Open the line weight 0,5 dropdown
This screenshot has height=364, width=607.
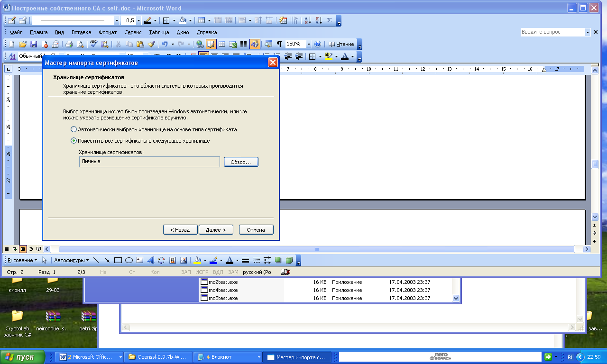139,21
